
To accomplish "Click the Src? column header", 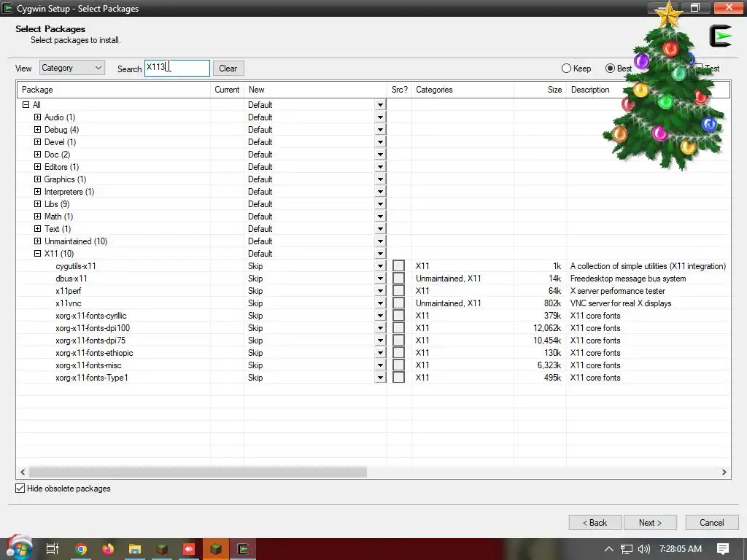I will pyautogui.click(x=399, y=90).
